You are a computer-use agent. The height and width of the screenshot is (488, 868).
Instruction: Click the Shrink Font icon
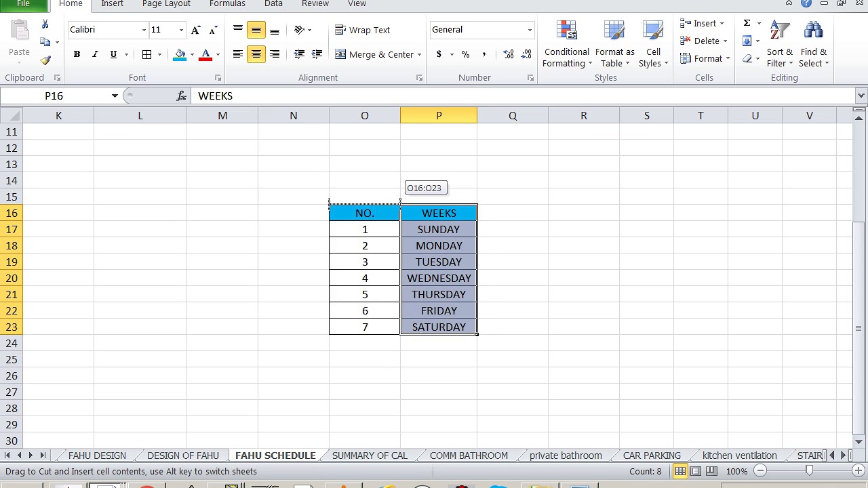pos(213,30)
